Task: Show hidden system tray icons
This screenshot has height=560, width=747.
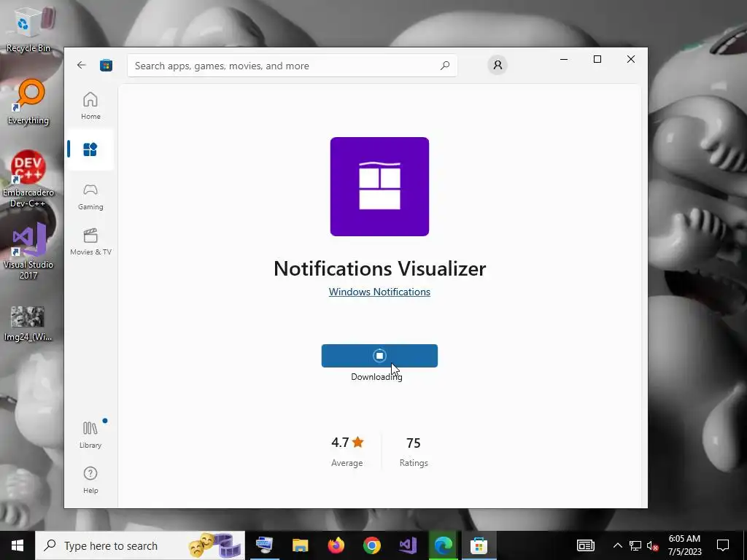Action: pos(617,545)
